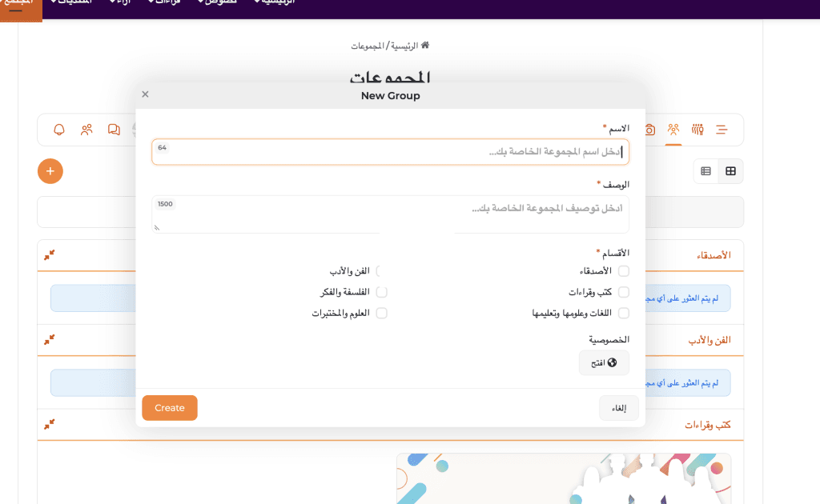Check the الأصدقاء category checkbox
The width and height of the screenshot is (820, 504).
coord(624,271)
